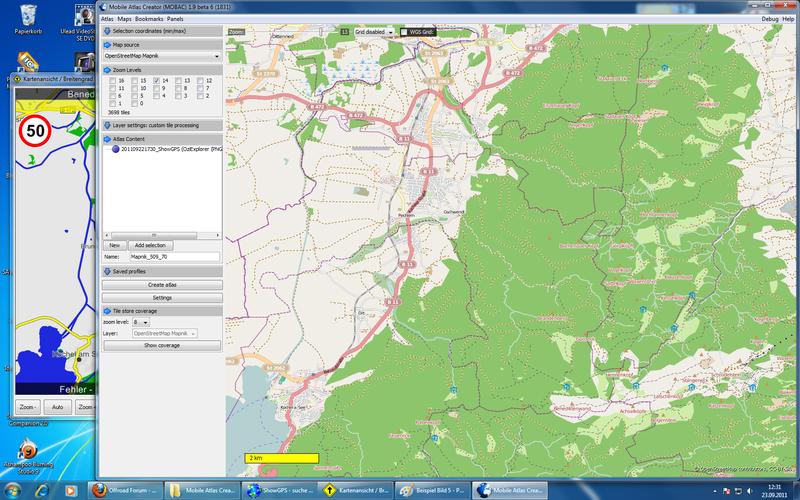Open the Help menu
This screenshot has height=500, width=800.
tap(788, 19)
